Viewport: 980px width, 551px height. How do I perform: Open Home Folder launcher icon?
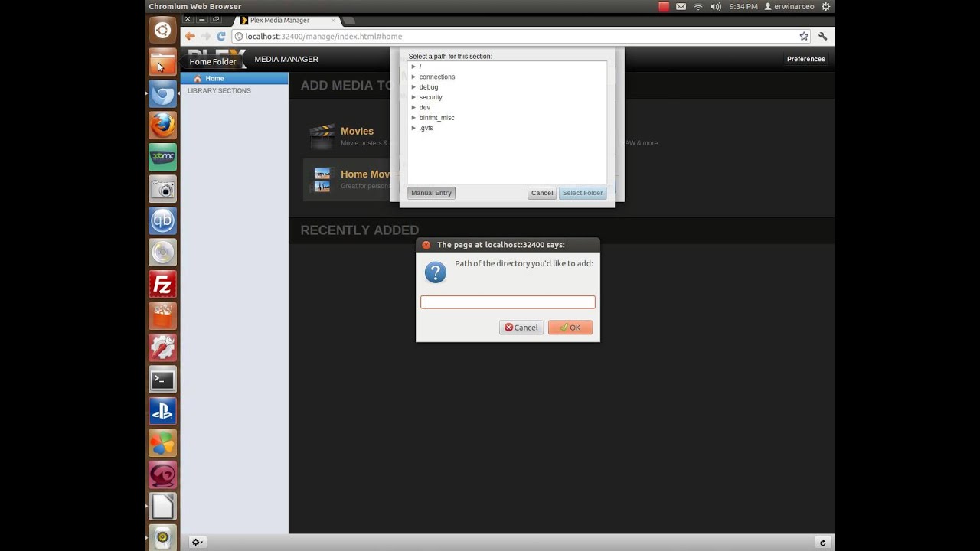click(x=162, y=62)
